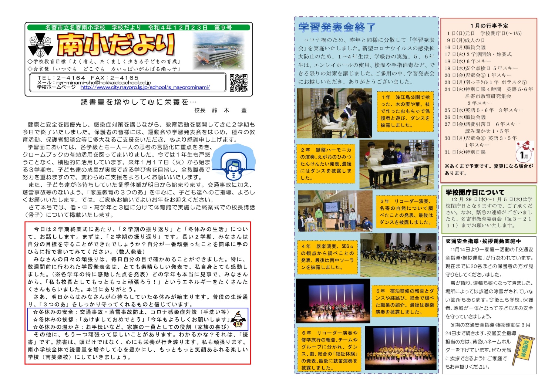Select the principal name 校長 鈴木 豊
555x392 pixels.
[221, 110]
